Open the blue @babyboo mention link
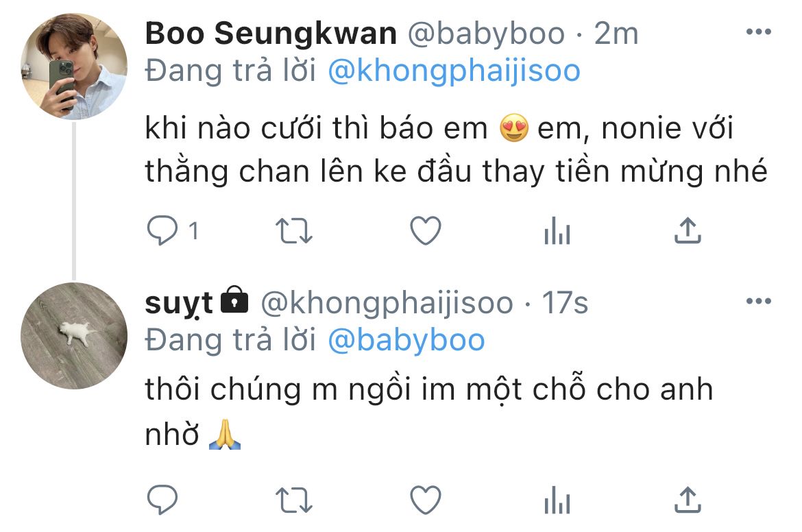The width and height of the screenshot is (802, 532). click(x=406, y=340)
